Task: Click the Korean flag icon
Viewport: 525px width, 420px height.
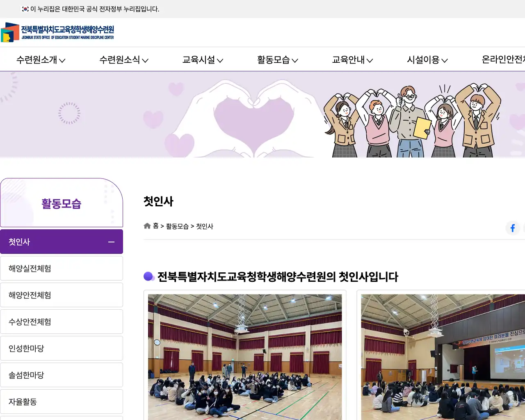Action: pyautogui.click(x=25, y=9)
